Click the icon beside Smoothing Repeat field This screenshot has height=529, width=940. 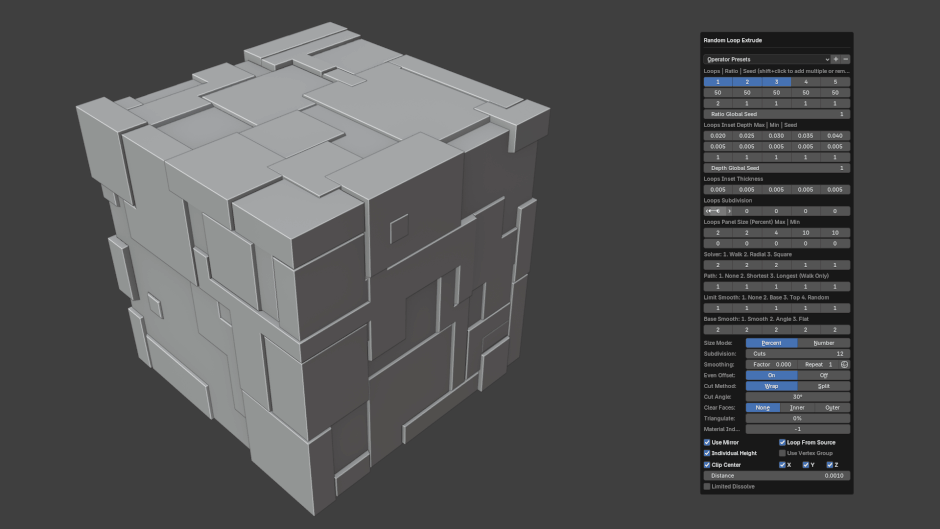point(845,364)
